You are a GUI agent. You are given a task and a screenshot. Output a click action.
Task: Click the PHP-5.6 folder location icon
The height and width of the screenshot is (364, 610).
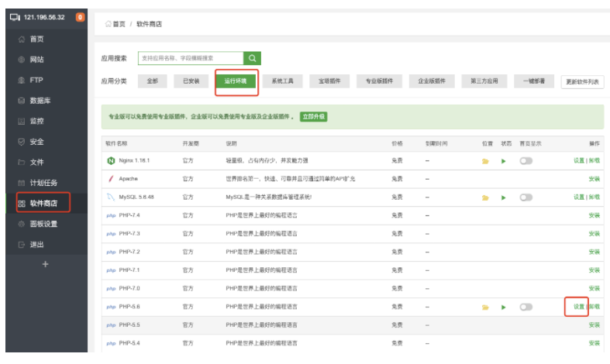486,307
